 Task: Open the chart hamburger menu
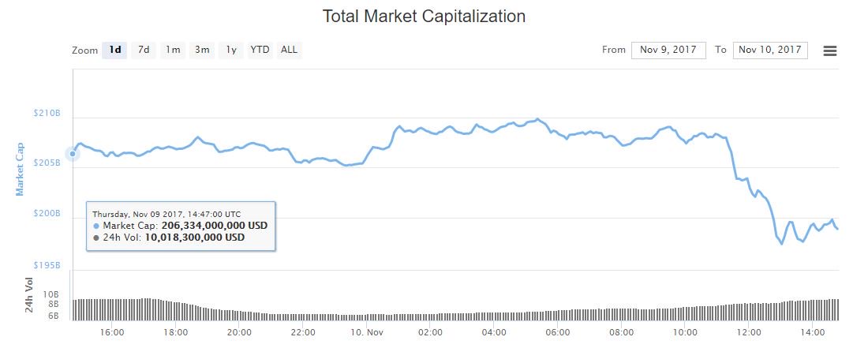click(x=829, y=51)
